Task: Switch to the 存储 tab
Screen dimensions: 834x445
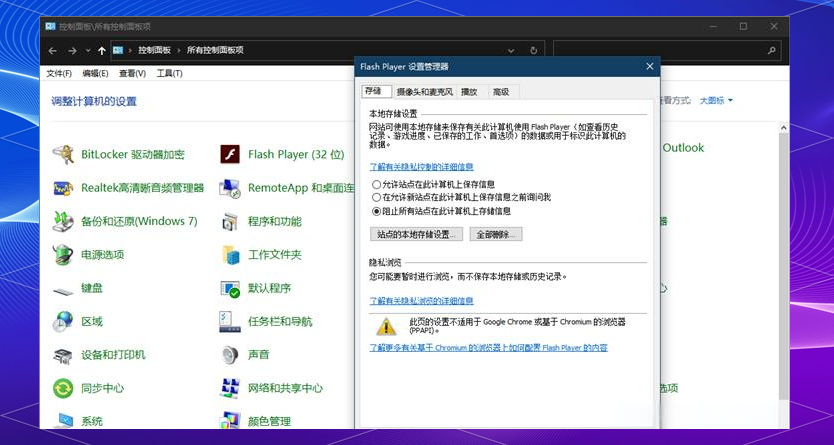Action: pyautogui.click(x=377, y=91)
